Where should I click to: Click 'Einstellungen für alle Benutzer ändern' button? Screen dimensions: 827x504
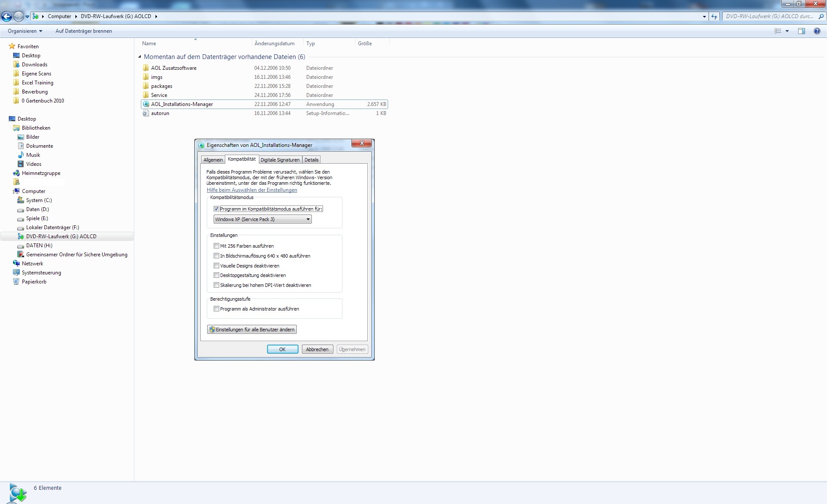click(252, 330)
